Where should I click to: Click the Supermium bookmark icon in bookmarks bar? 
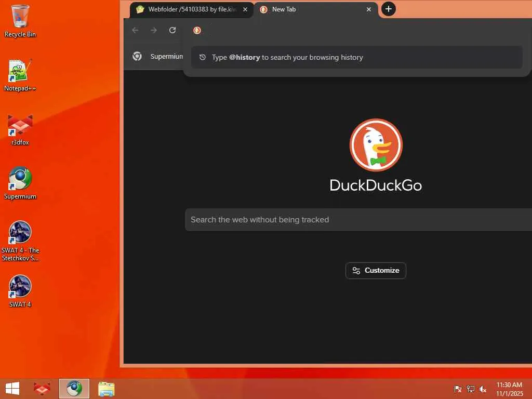(137, 56)
